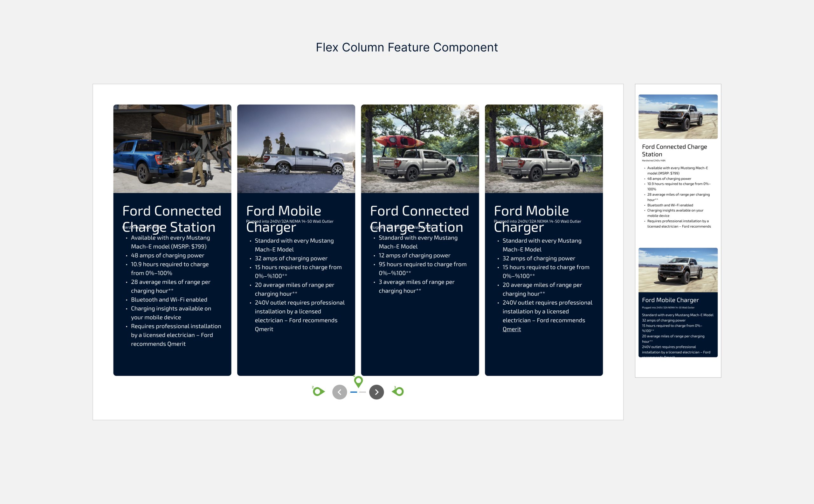This screenshot has width=814, height=504.
Task: Click fourth card's kayak truck image
Action: 544,149
